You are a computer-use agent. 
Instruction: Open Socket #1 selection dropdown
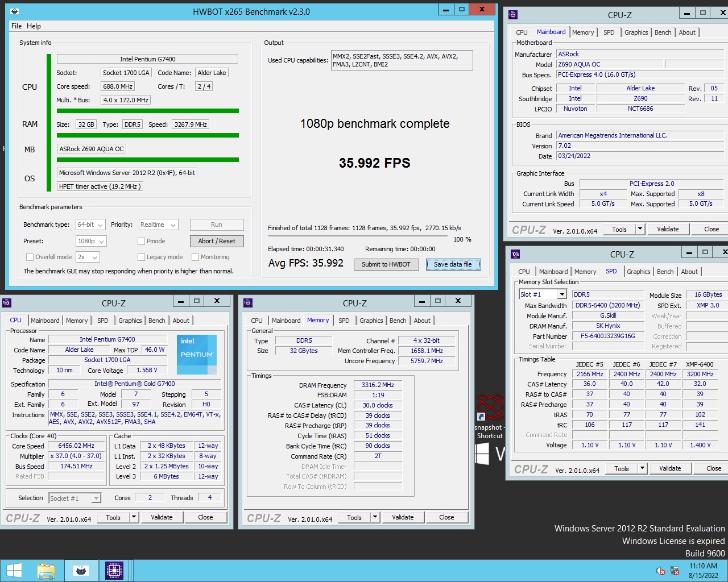[75, 498]
